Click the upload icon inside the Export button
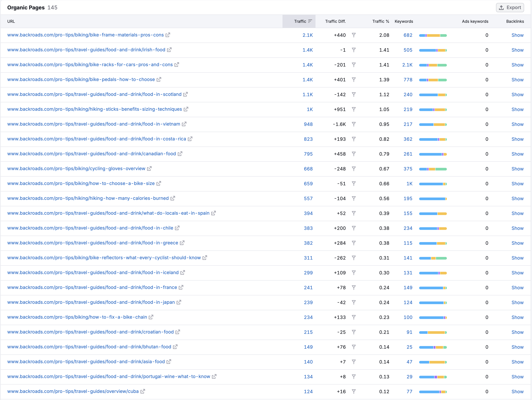This screenshot has width=532, height=400. (502, 7)
